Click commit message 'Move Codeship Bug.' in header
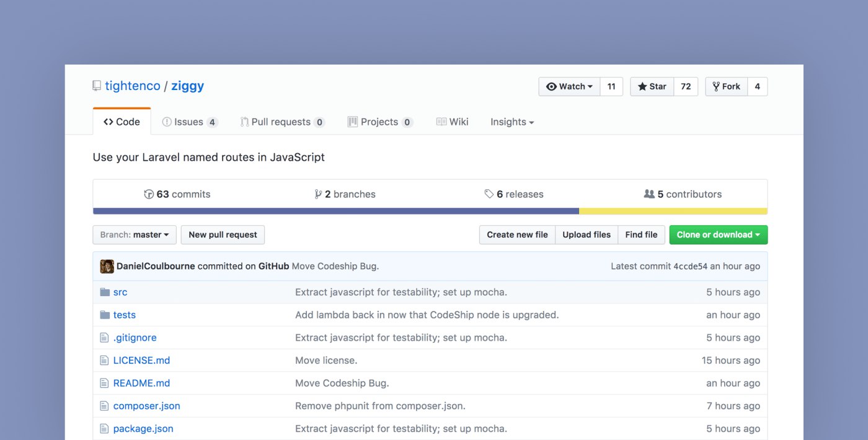The image size is (868, 440). click(335, 266)
